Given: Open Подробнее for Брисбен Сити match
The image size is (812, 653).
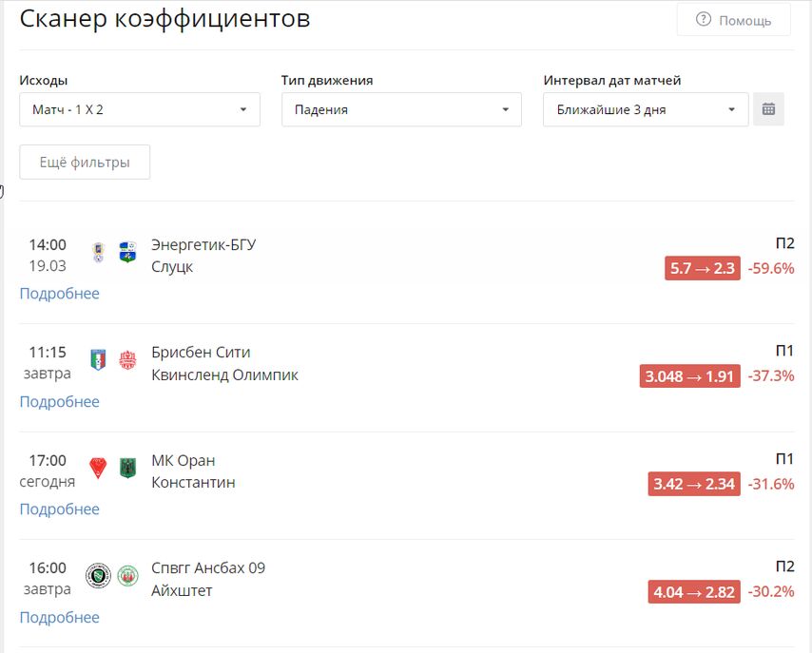Looking at the screenshot, I should [60, 402].
